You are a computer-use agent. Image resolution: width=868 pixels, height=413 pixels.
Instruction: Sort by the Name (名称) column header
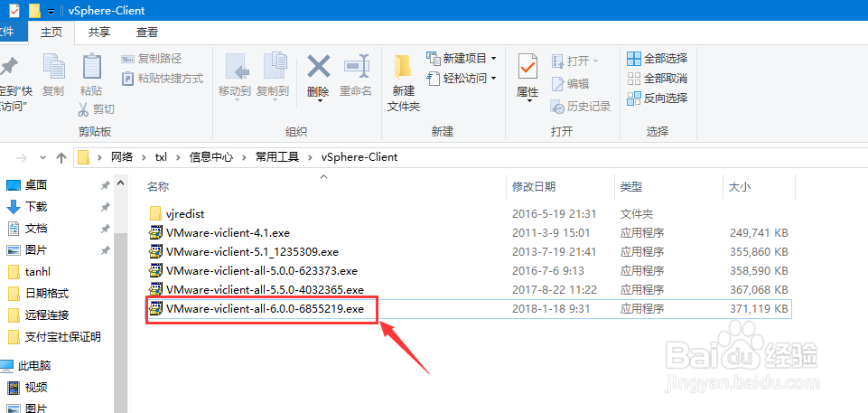point(158,187)
